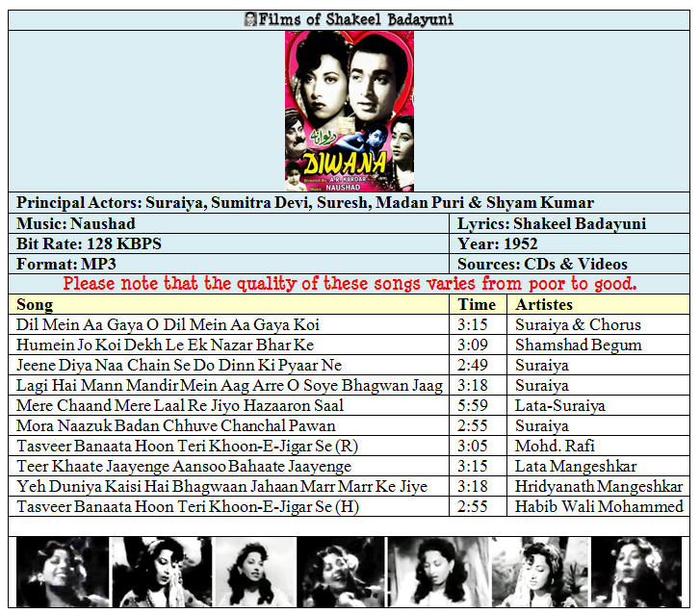This screenshot has width=700, height=614.
Task: Select song Mere Chaand Mere Laal Re
Action: (x=180, y=405)
